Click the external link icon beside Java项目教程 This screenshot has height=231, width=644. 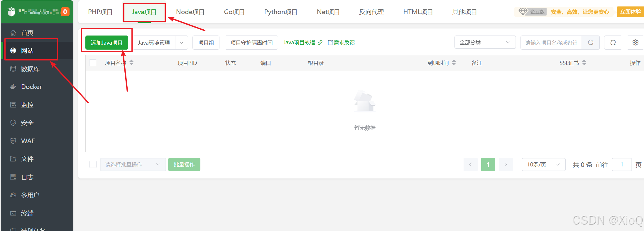click(320, 43)
